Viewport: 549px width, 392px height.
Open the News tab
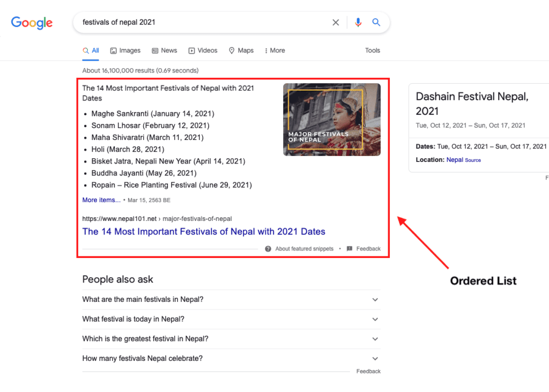[x=165, y=51]
